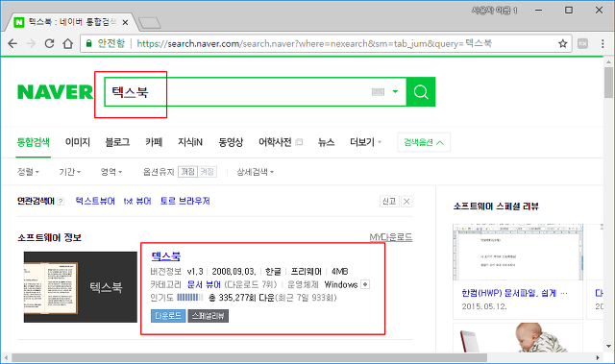Screen dimensions: 615x364
Task: Click the 문서 뷰어 category link
Action: tap(204, 284)
